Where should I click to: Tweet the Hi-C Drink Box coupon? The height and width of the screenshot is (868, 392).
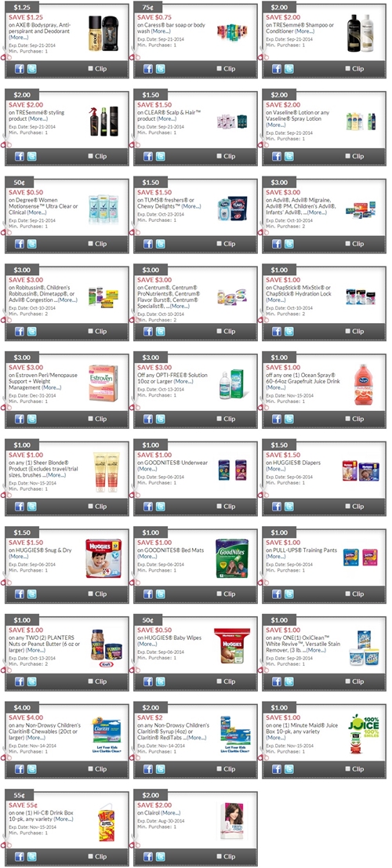point(31,855)
